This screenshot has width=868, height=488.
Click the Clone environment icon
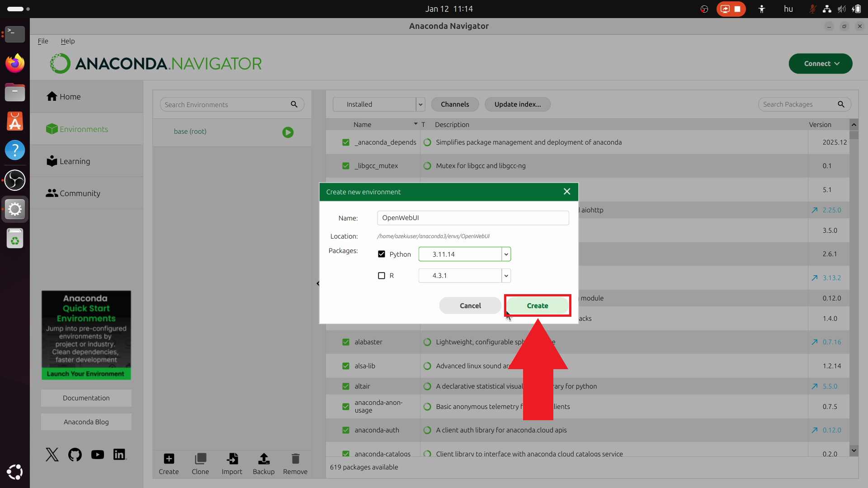pyautogui.click(x=200, y=459)
